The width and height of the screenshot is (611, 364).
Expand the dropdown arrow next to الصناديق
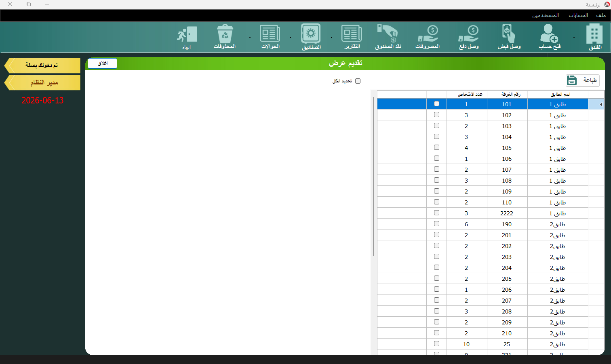point(290,37)
